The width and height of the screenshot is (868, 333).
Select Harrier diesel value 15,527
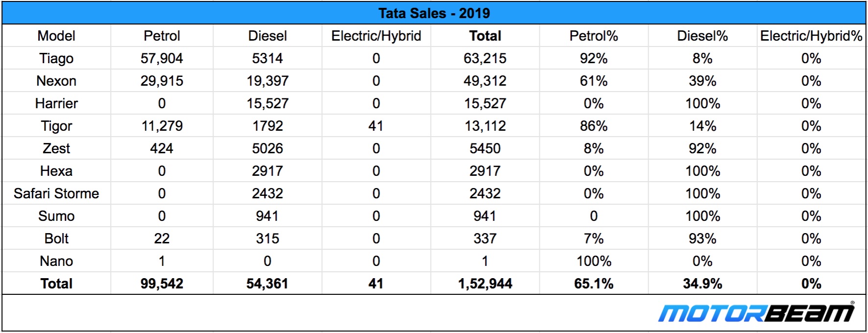tap(267, 103)
